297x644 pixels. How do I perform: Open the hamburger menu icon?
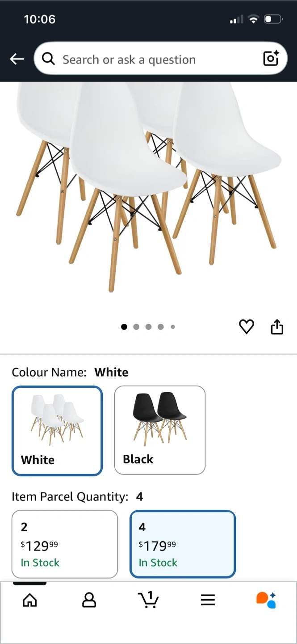click(x=208, y=600)
